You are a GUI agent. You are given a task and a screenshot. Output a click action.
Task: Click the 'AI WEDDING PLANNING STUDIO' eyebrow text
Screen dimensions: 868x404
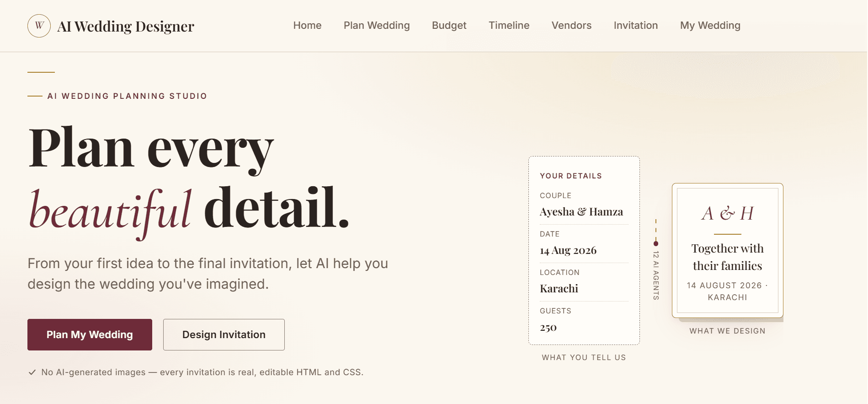(x=127, y=96)
